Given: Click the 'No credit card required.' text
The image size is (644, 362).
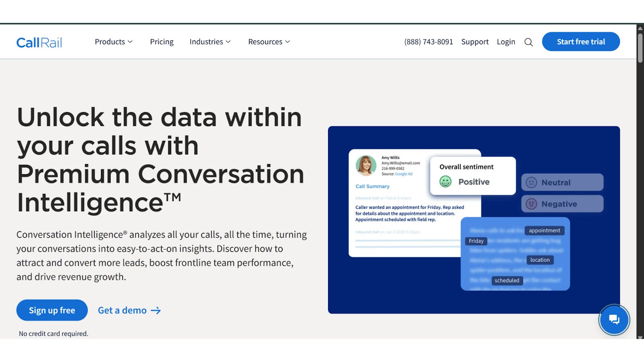Looking at the screenshot, I should coord(54,334).
